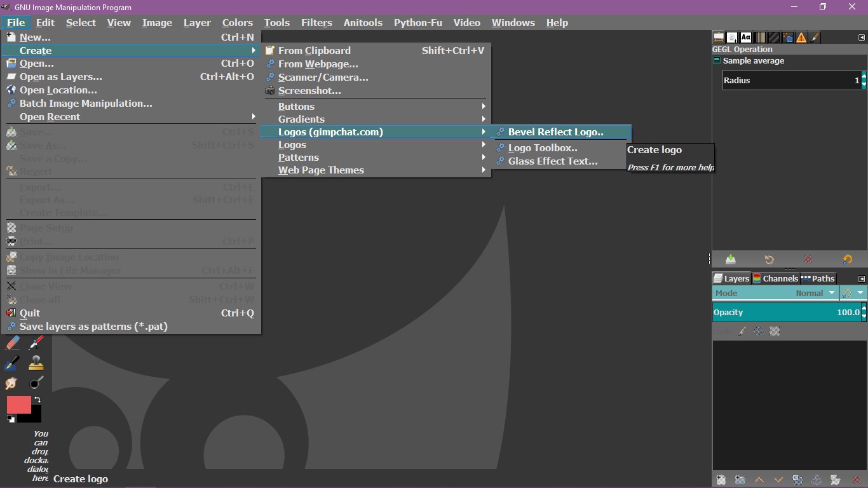Switch to the Channels tab
This screenshot has width=868, height=488.
tap(775, 278)
